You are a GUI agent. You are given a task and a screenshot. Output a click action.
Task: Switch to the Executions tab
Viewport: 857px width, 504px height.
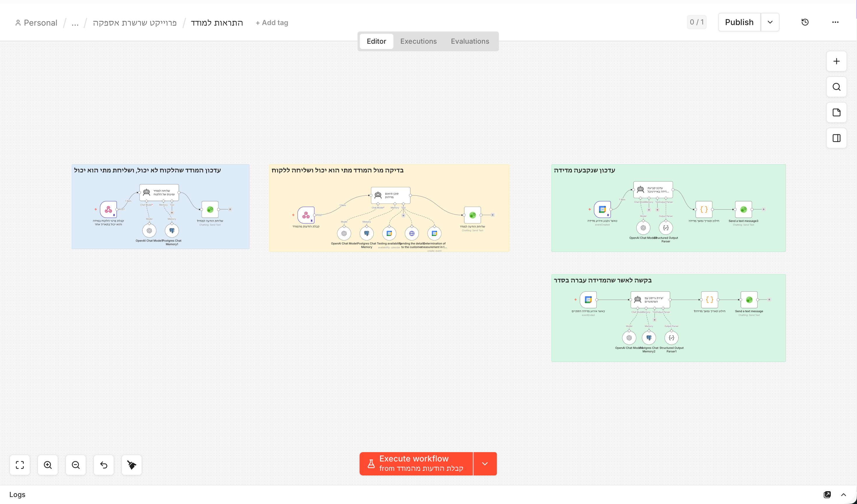pyautogui.click(x=418, y=41)
